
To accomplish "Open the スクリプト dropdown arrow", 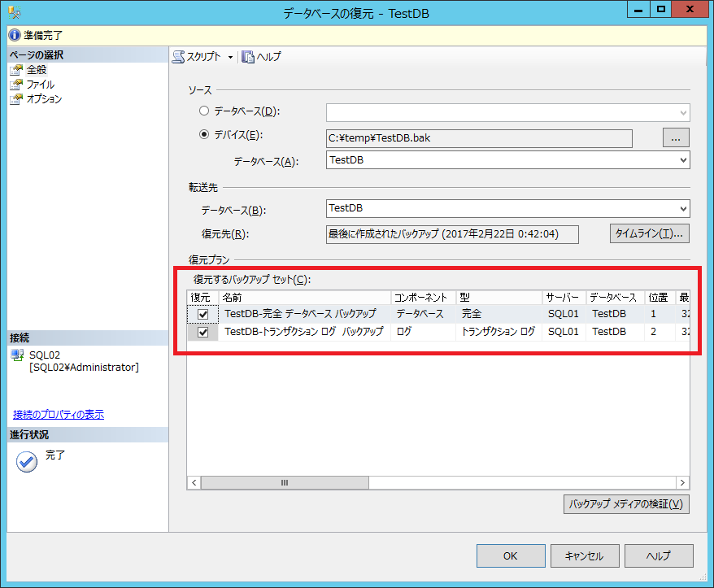I will (230, 57).
